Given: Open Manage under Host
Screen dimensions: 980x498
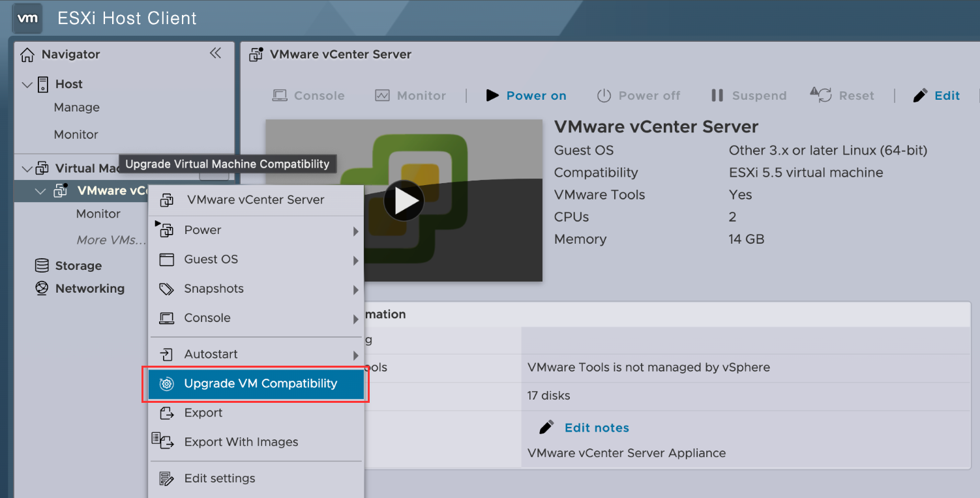Looking at the screenshot, I should 77,108.
